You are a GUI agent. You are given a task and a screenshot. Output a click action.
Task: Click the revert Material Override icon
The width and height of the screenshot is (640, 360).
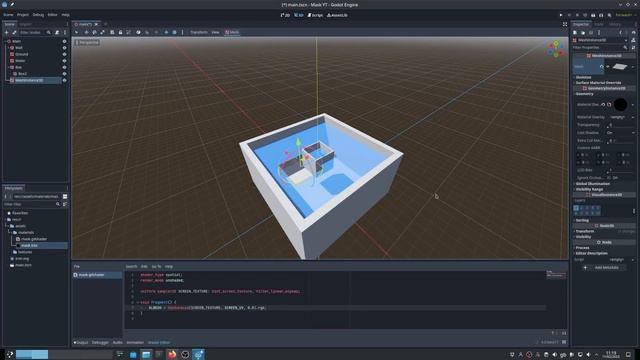point(603,104)
